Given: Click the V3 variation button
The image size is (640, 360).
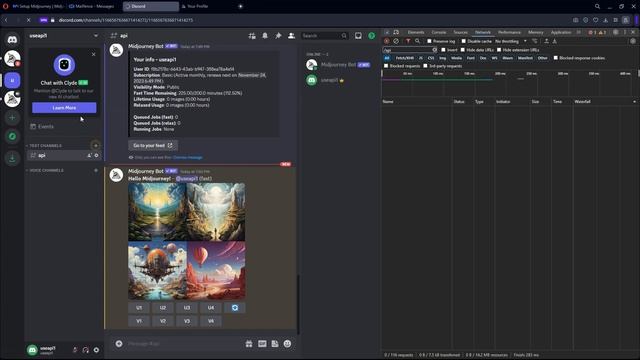Looking at the screenshot, I should 187,321.
